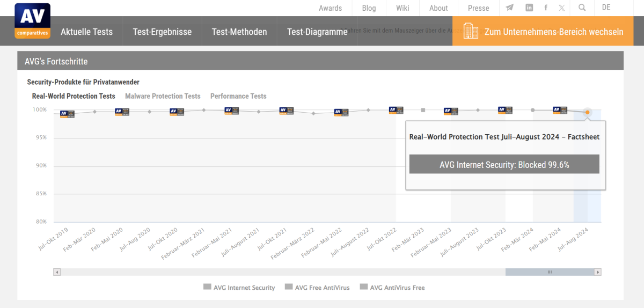Click Security-Produkte für Privatanwender heading
This screenshot has height=308, width=644.
click(x=83, y=82)
